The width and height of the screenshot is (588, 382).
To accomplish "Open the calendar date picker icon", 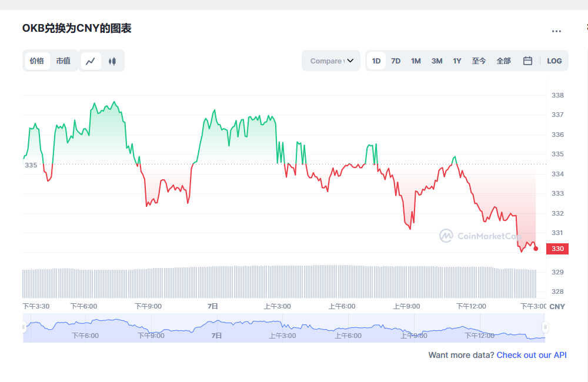I will click(527, 61).
